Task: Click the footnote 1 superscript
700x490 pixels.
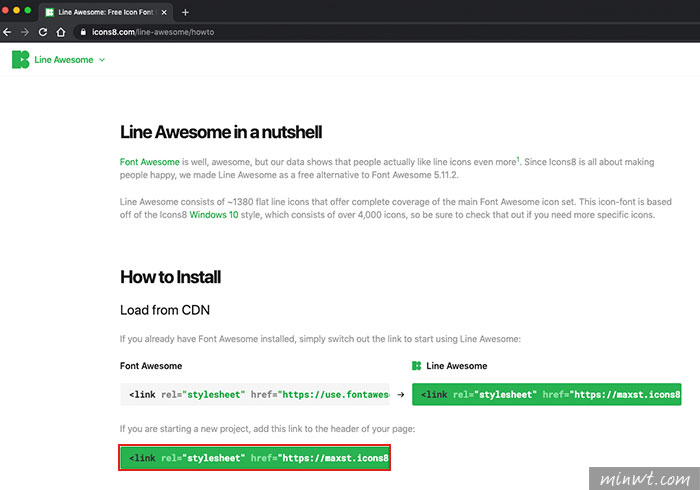Action: tap(518, 159)
